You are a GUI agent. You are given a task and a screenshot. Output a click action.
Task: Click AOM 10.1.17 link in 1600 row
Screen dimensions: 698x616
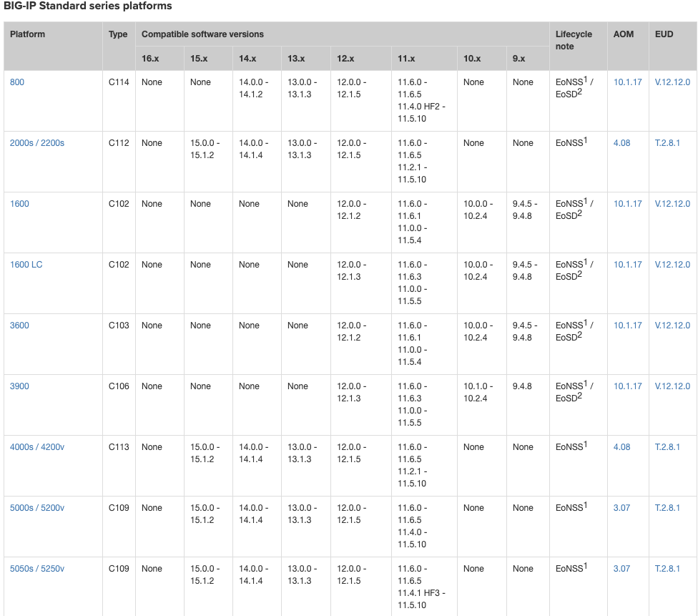(628, 204)
